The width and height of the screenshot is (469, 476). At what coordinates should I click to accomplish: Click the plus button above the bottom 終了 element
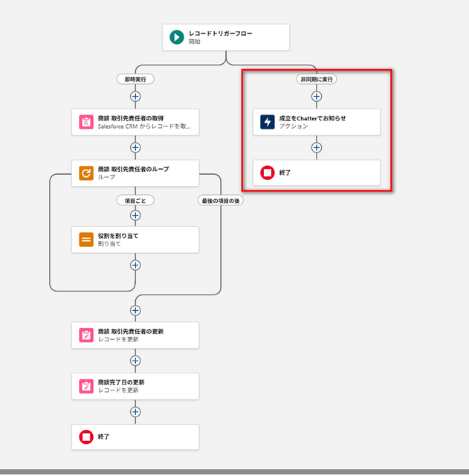[x=135, y=411]
